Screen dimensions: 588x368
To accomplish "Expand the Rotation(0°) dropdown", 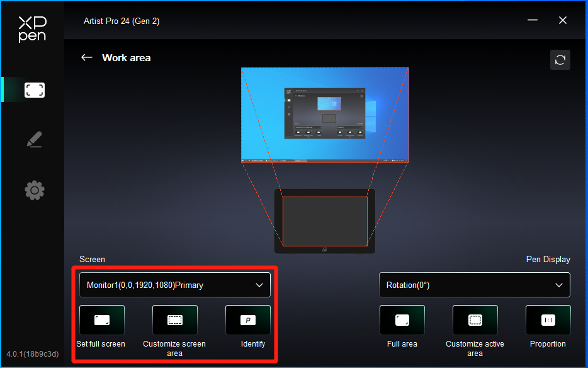I will coord(474,285).
